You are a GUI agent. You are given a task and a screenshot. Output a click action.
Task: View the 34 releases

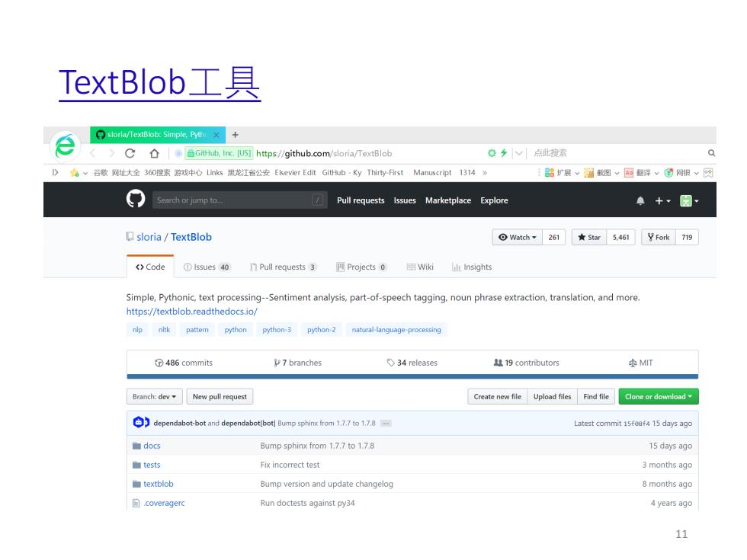412,363
